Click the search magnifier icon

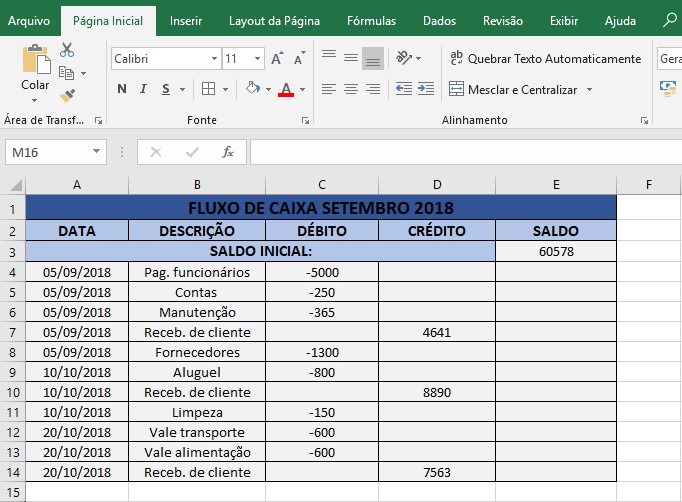[670, 20]
